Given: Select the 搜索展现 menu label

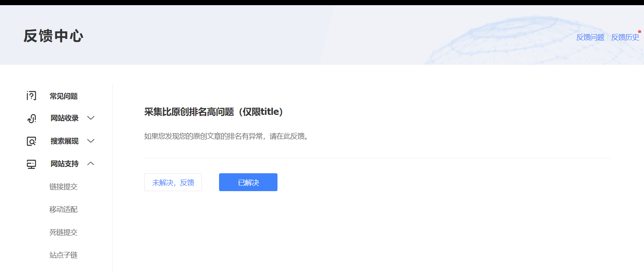Looking at the screenshot, I should coord(64,141).
